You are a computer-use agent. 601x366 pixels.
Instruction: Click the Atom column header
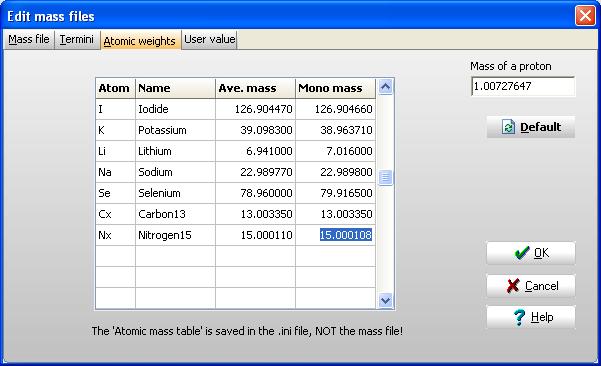click(x=115, y=89)
